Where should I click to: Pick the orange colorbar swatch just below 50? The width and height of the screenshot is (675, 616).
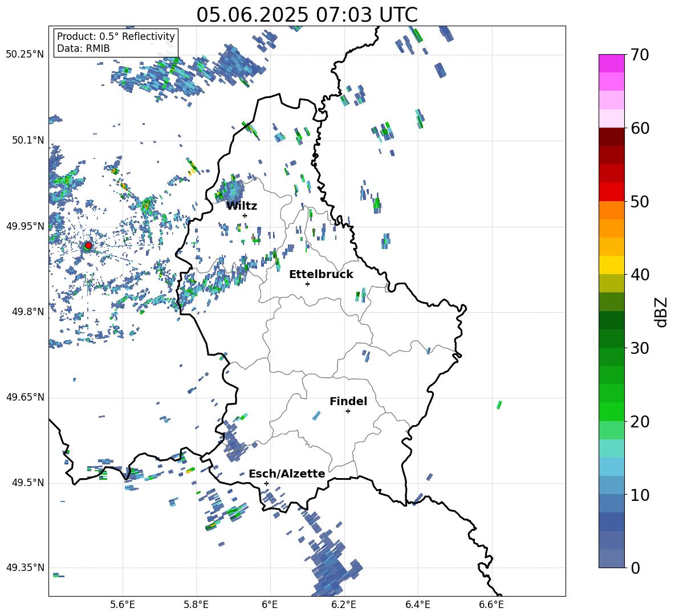click(x=611, y=210)
